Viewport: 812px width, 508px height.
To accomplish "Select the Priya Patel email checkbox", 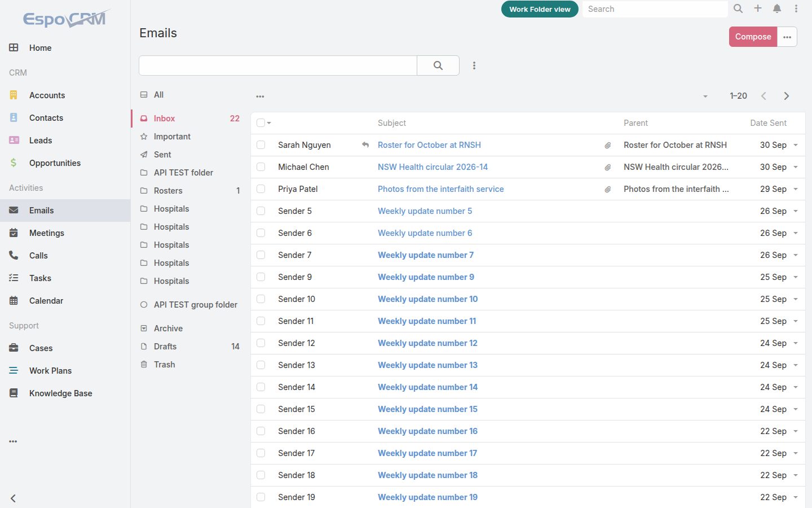I will click(x=261, y=189).
